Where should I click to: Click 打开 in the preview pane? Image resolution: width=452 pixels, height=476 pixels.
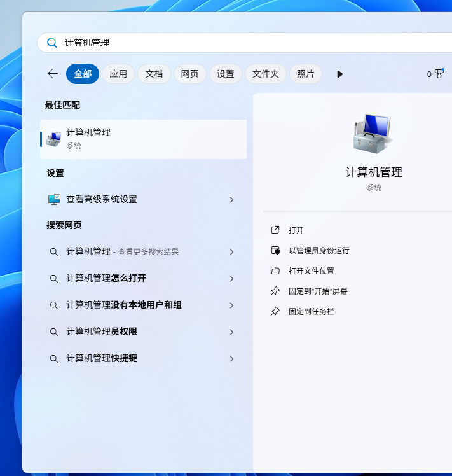(296, 230)
